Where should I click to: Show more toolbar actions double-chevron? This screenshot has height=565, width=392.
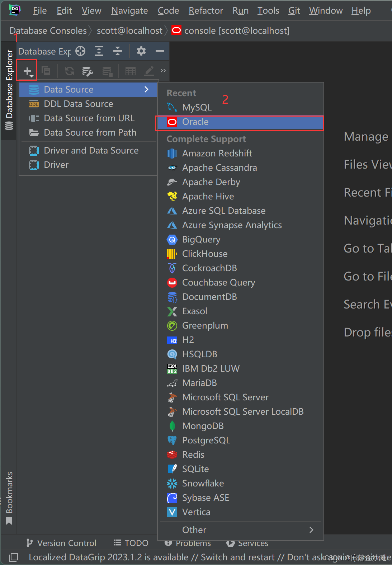coord(163,71)
